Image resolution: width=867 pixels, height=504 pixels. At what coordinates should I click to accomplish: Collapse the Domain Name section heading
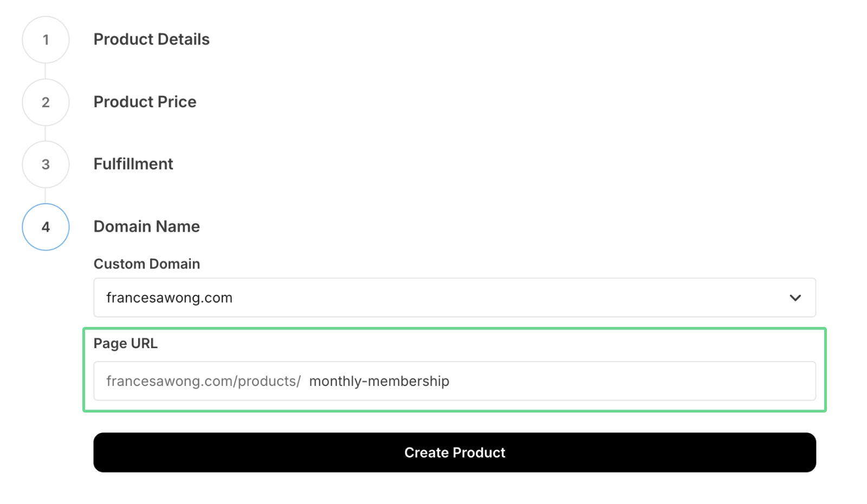point(146,226)
